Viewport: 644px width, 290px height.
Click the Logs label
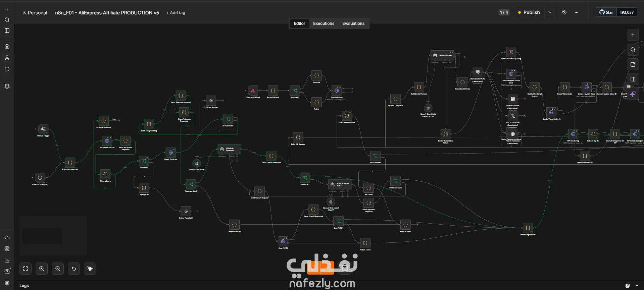tap(24, 286)
